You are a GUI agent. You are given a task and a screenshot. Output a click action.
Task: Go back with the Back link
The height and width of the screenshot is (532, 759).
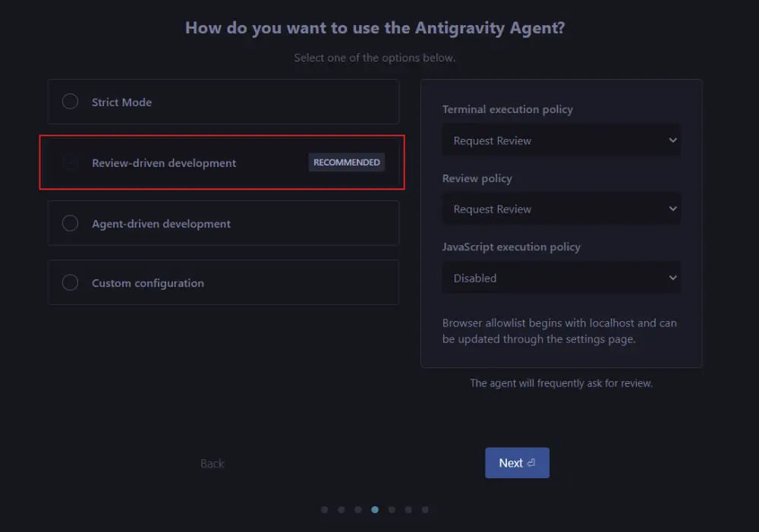213,464
